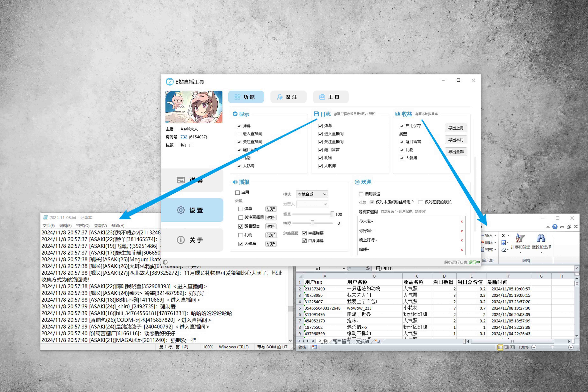
Task: Open Excel 查找和选择 binoculars icon
Action: (x=541, y=238)
